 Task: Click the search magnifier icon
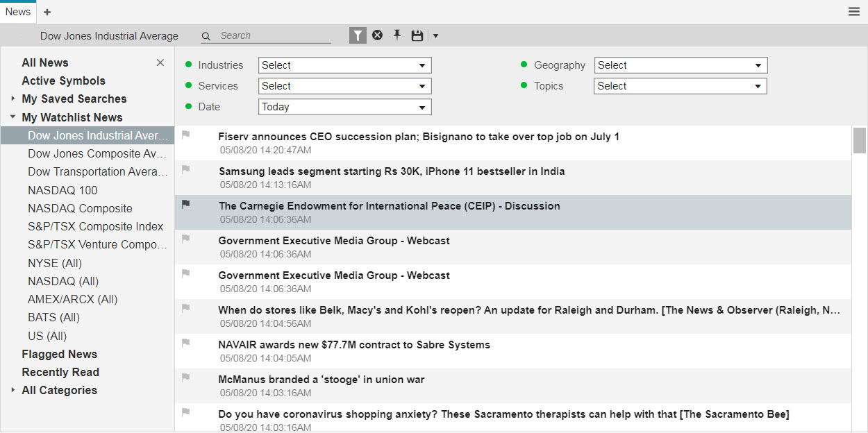tap(206, 36)
